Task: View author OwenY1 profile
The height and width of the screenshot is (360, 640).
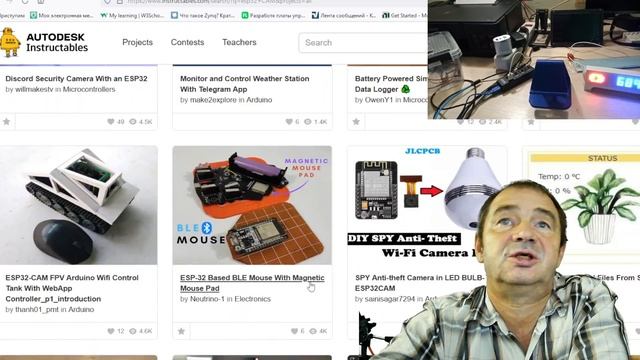Action: [379, 100]
